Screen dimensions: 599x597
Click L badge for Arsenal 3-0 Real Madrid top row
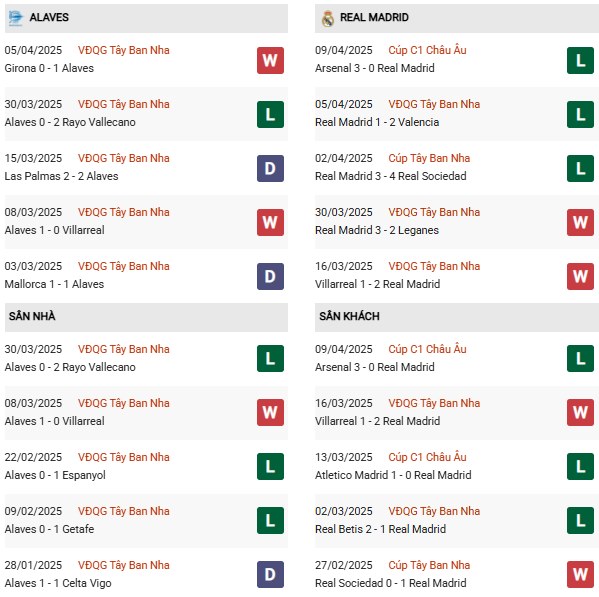pyautogui.click(x=580, y=60)
